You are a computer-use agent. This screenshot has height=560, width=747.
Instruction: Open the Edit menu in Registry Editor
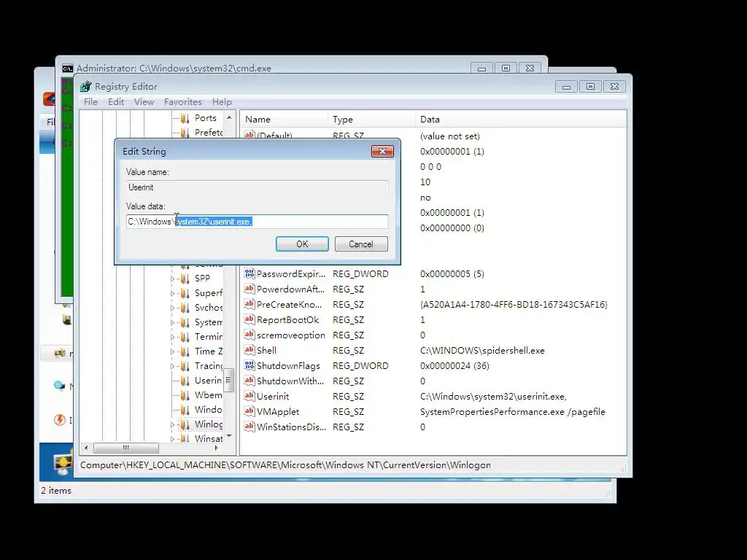pyautogui.click(x=116, y=102)
